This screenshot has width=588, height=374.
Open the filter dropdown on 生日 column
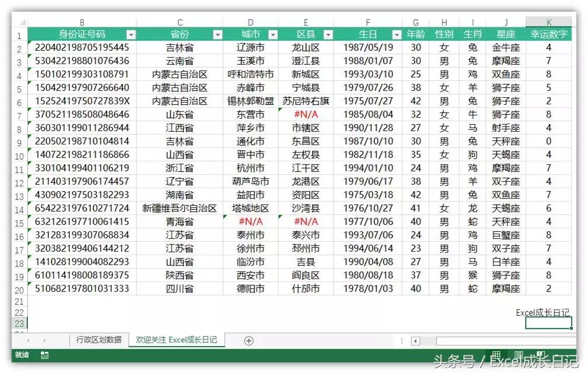[x=395, y=33]
